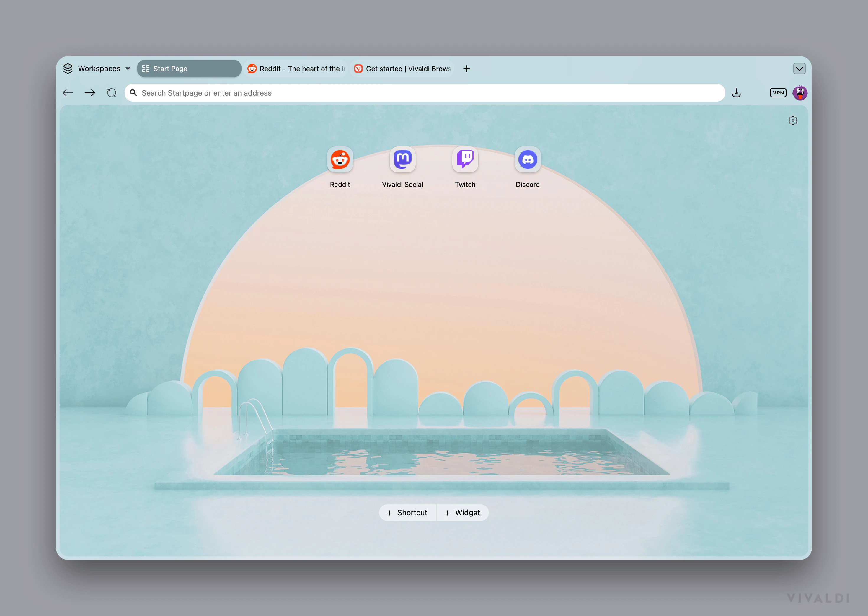Switch to the Start Page tab
Image resolution: width=868 pixels, height=616 pixels.
tap(189, 69)
